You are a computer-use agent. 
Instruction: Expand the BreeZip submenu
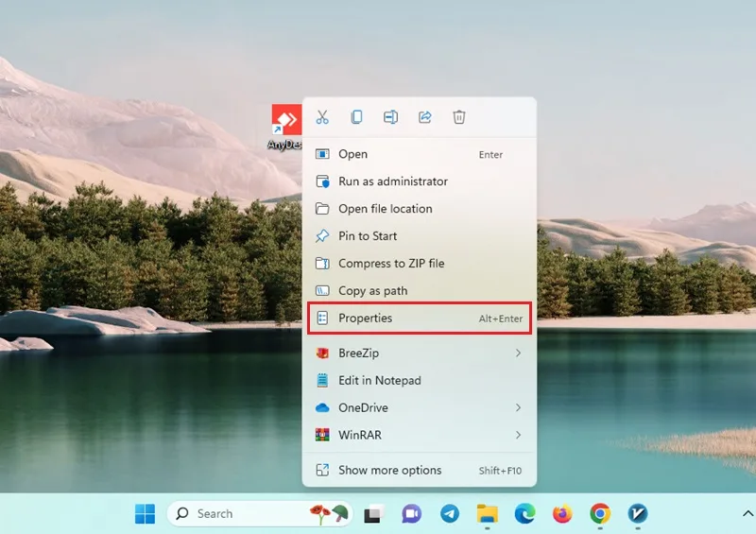pos(419,353)
